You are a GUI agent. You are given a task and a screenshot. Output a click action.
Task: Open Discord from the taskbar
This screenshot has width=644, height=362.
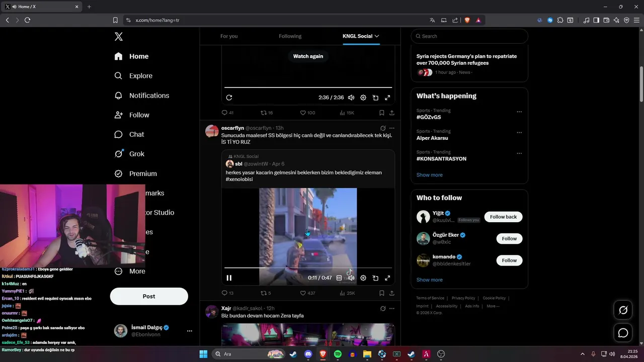click(308, 354)
